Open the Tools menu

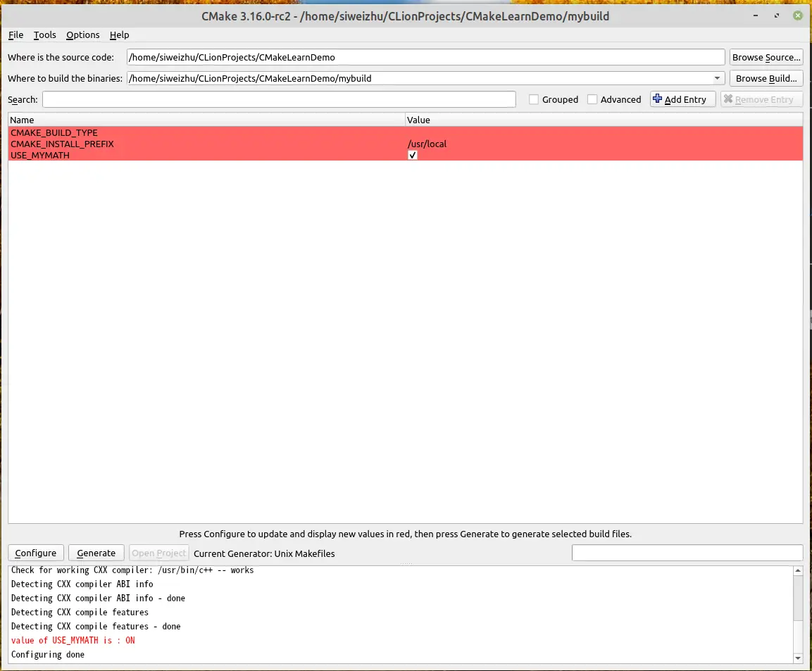coord(44,35)
